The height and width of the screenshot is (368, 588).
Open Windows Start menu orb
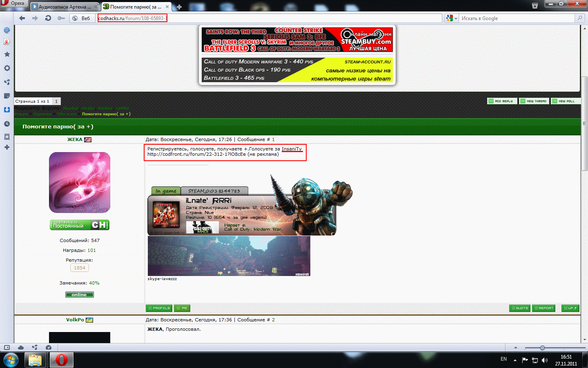point(11,360)
